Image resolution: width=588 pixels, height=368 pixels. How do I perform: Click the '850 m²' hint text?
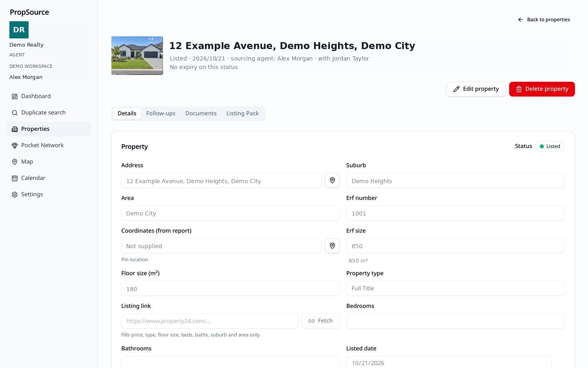358,260
